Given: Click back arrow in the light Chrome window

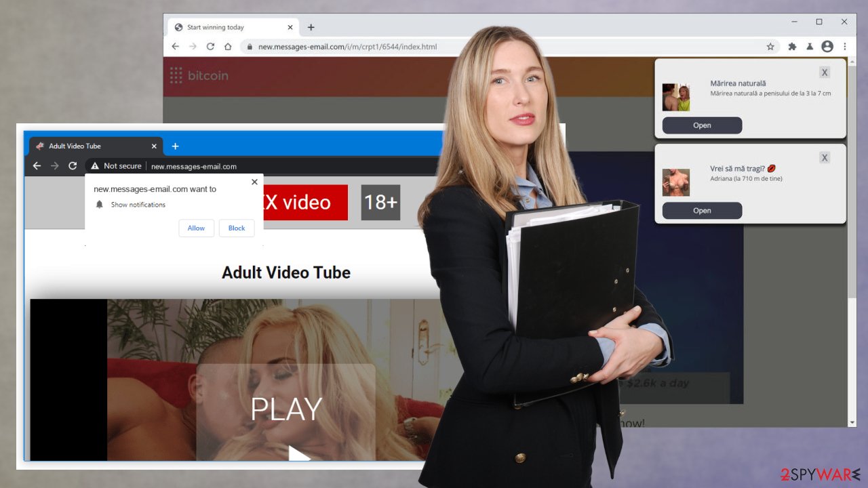Looking at the screenshot, I should [175, 47].
